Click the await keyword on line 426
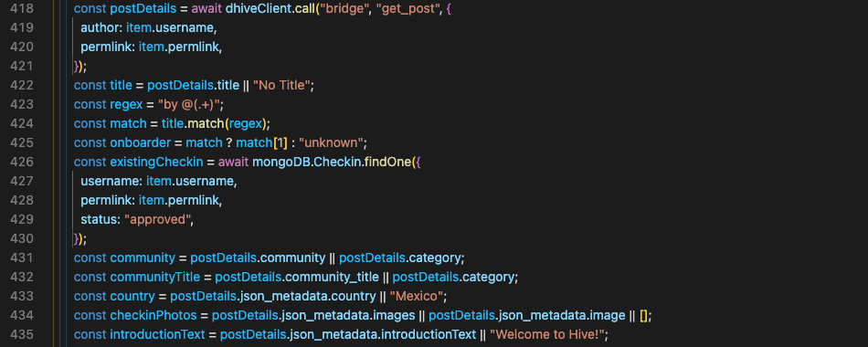868x347 pixels. click(x=233, y=163)
